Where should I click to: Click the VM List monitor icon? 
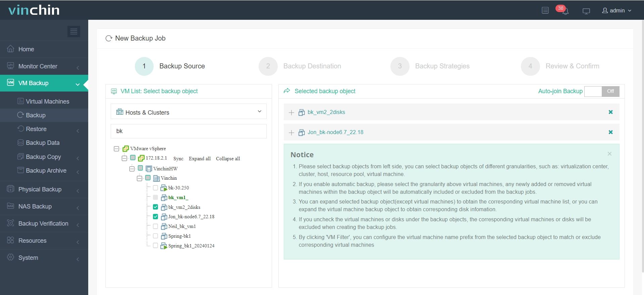click(114, 91)
